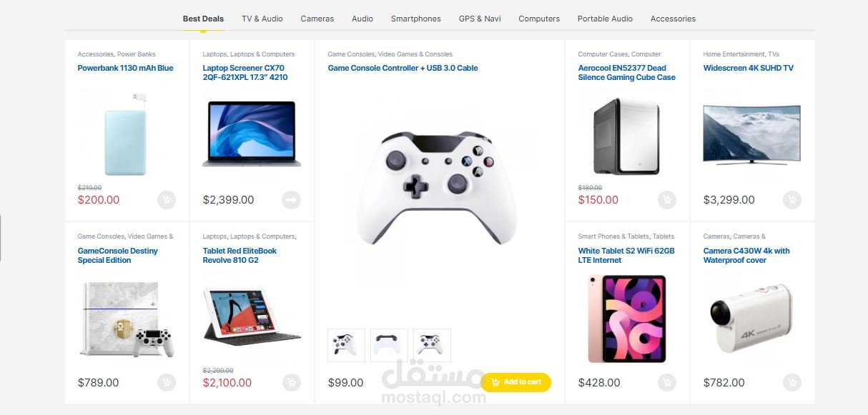Add Camera C430W 4k to cart

[791, 383]
